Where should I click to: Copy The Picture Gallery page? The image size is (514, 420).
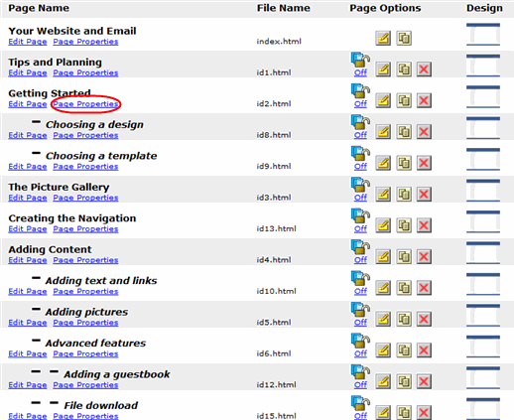click(x=404, y=194)
